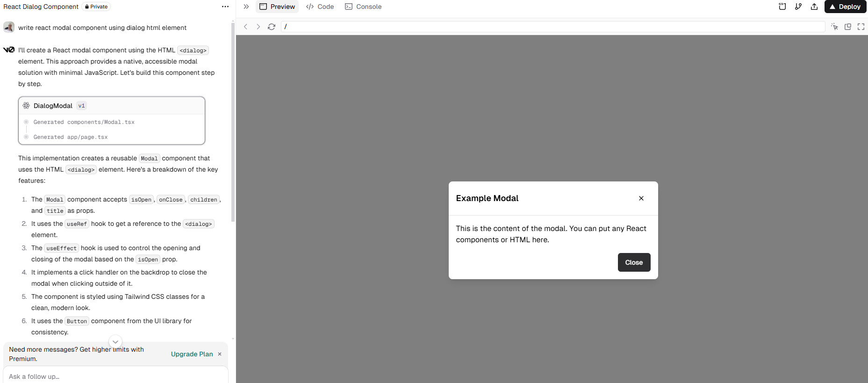Click the v0 logo beside response
This screenshot has height=383, width=868.
9,50
